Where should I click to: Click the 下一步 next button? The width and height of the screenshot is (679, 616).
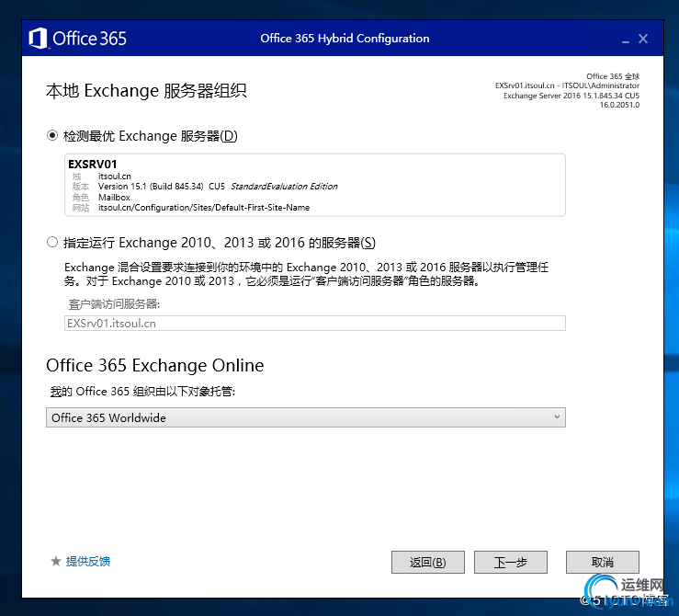click(x=511, y=563)
